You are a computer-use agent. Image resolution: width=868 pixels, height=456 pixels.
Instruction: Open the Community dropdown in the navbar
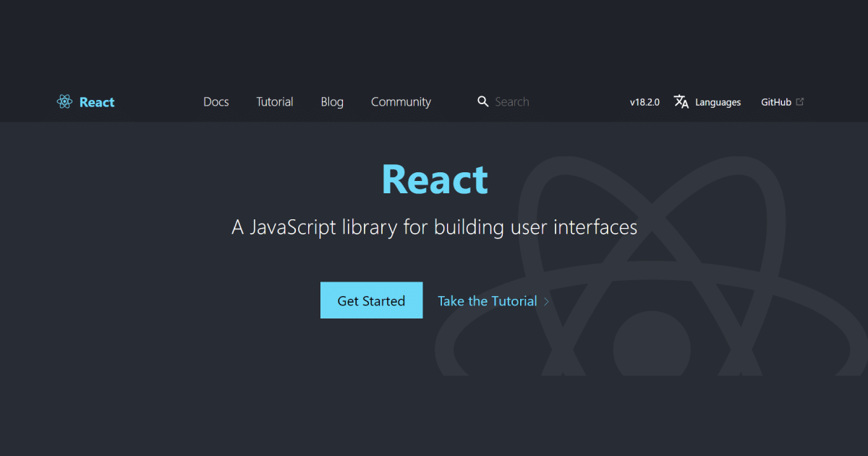click(x=401, y=102)
